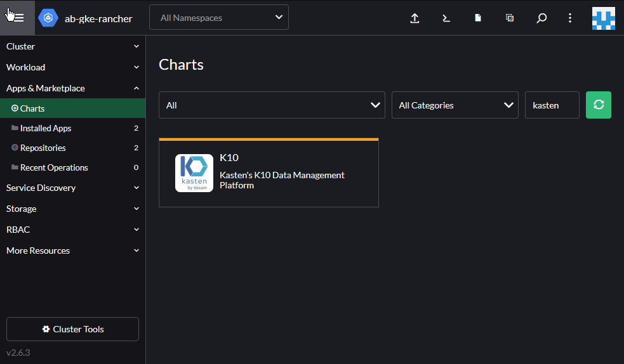Copy KubeConfig to clipboard icon
Screen dimensions: 624x364
pyautogui.click(x=510, y=18)
